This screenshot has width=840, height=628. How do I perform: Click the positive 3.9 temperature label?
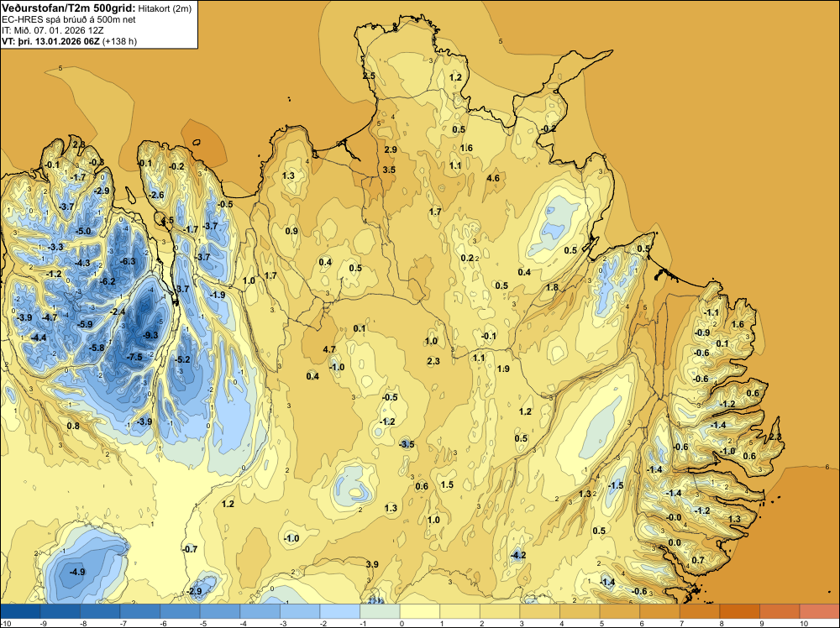[372, 563]
